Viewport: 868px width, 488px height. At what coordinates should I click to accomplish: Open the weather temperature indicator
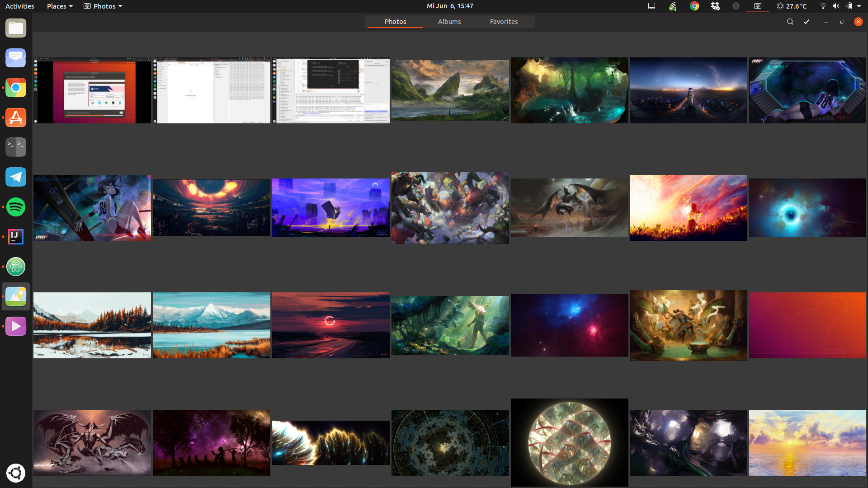pyautogui.click(x=792, y=6)
